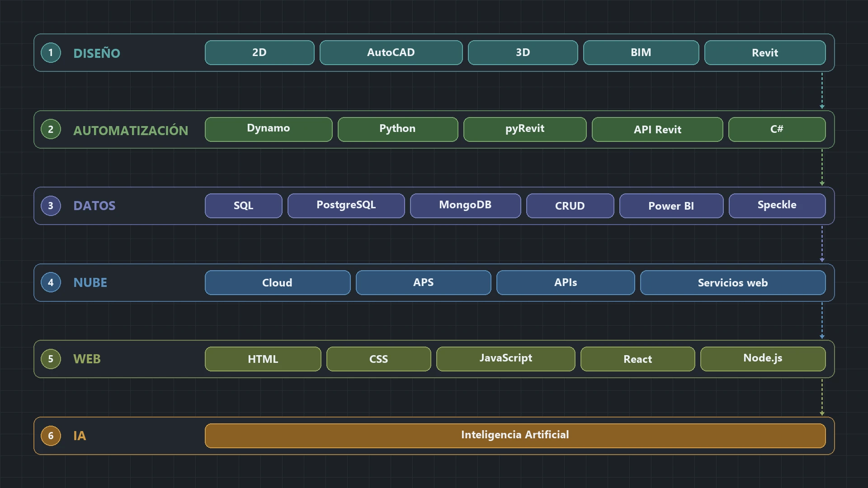Choose the pyRevit chip
This screenshot has width=868, height=488.
[x=525, y=130]
